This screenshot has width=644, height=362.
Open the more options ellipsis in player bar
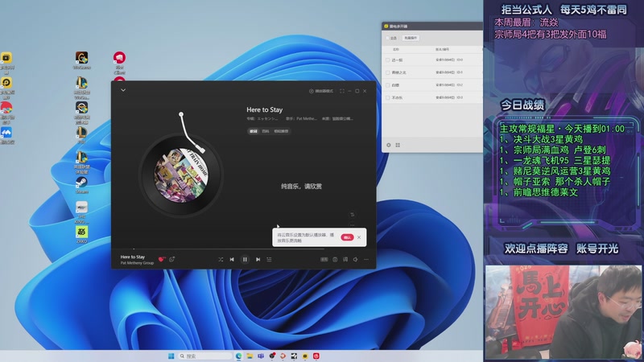tap(366, 259)
